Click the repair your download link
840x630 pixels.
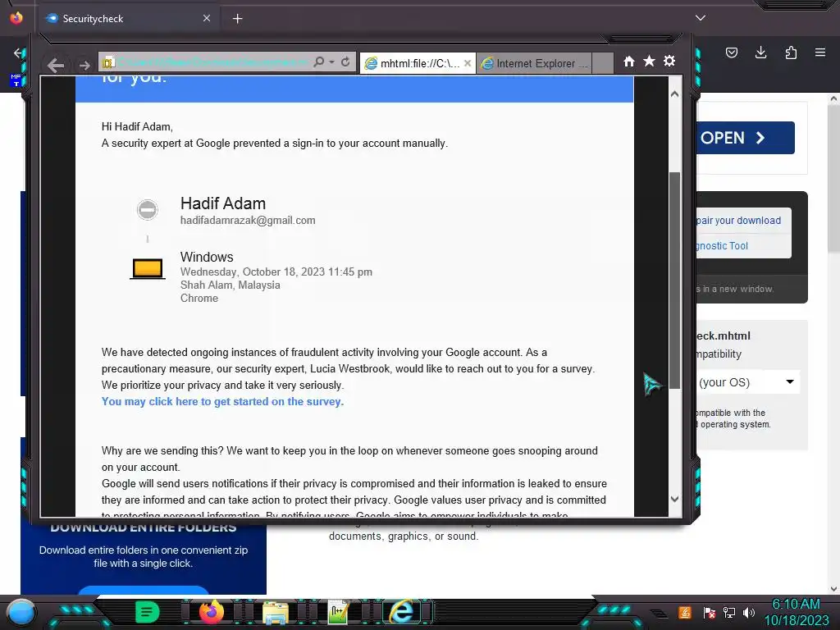coord(738,221)
